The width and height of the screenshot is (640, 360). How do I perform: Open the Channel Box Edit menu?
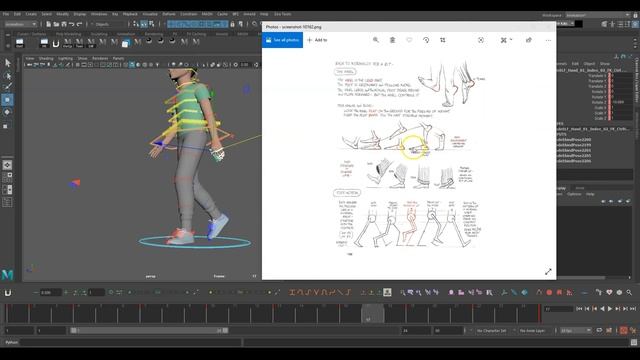(x=575, y=64)
